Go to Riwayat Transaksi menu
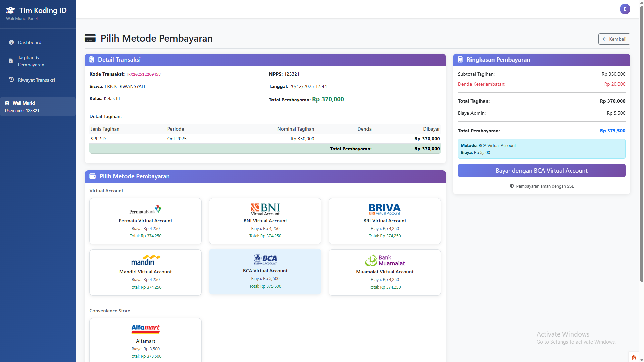This screenshot has height=362, width=644. [37, 80]
